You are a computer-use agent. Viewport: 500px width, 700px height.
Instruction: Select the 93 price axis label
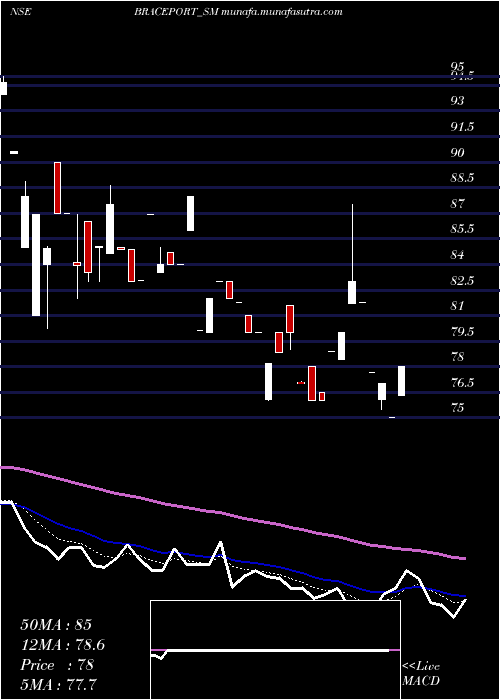click(x=458, y=101)
